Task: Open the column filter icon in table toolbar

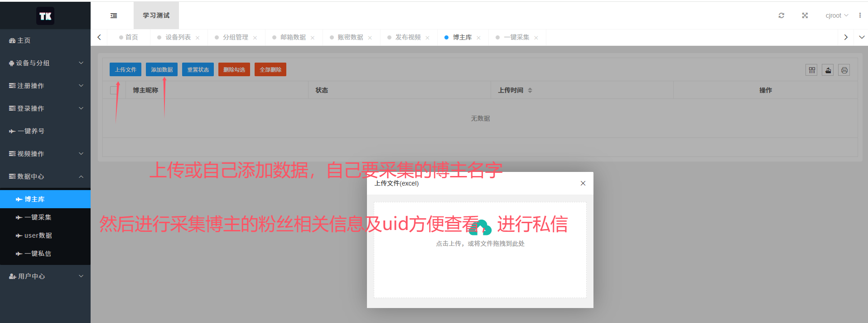Action: click(811, 70)
